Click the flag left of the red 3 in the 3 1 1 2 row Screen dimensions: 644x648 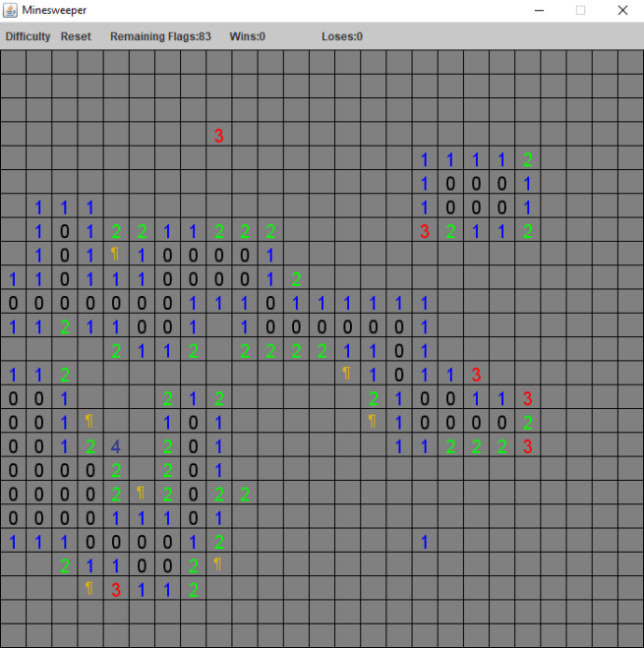90,588
